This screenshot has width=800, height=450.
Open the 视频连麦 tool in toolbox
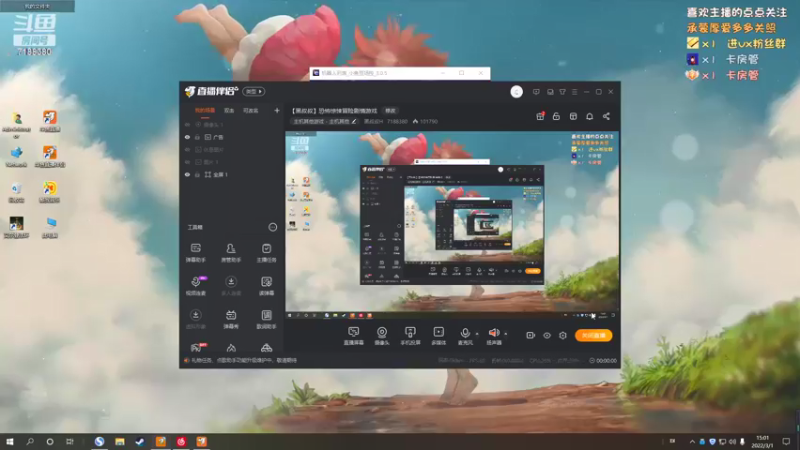(196, 286)
